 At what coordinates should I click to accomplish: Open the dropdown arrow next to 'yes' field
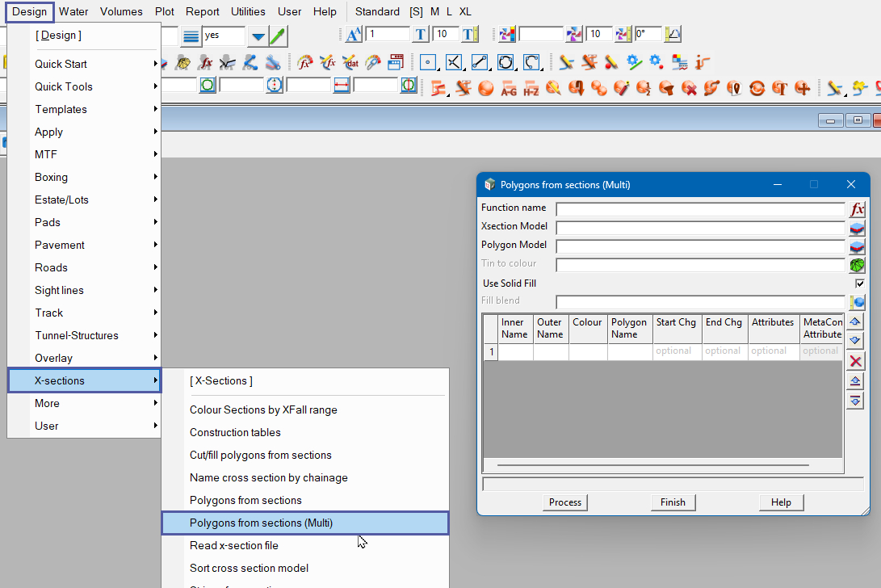click(257, 36)
